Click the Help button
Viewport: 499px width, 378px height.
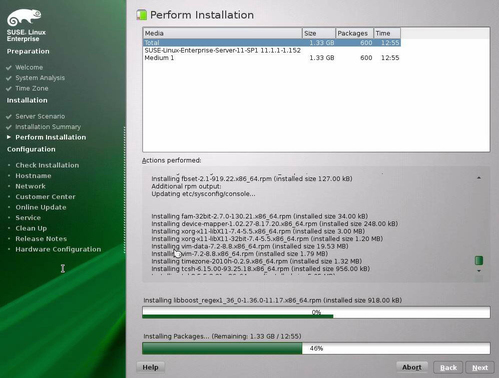(150, 367)
